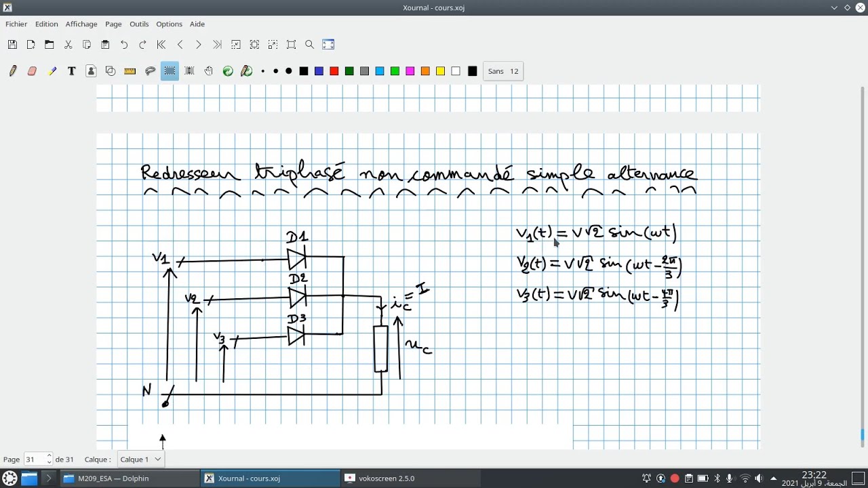This screenshot has width=868, height=488.
Task: Pick the dark green color swatch
Action: [349, 71]
